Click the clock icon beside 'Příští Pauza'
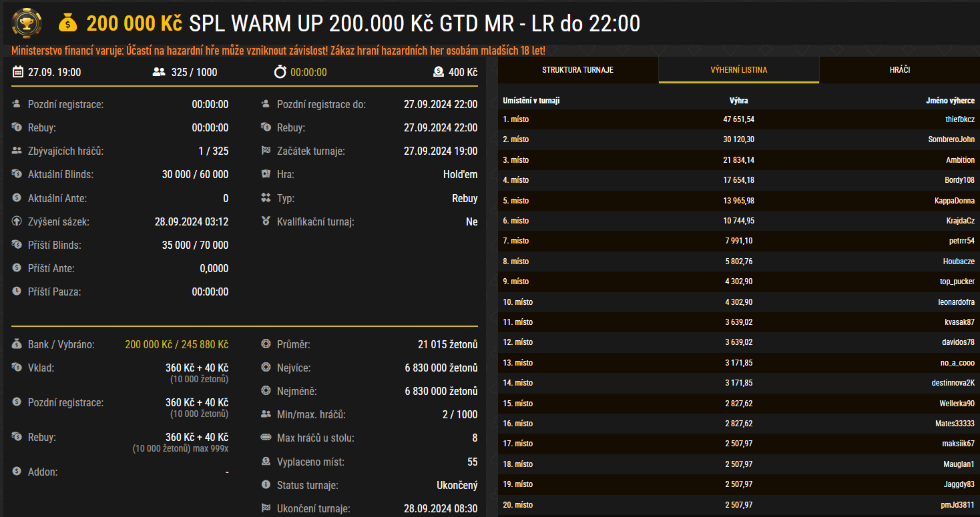The height and width of the screenshot is (517, 980). (17, 292)
